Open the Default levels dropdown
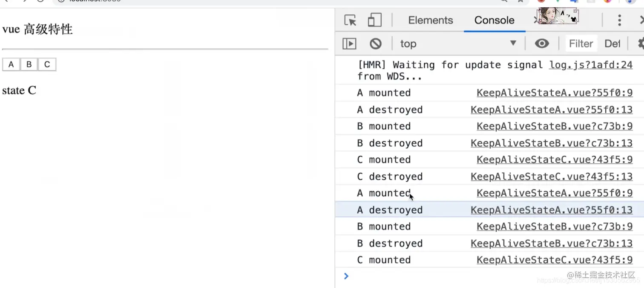 coord(612,44)
